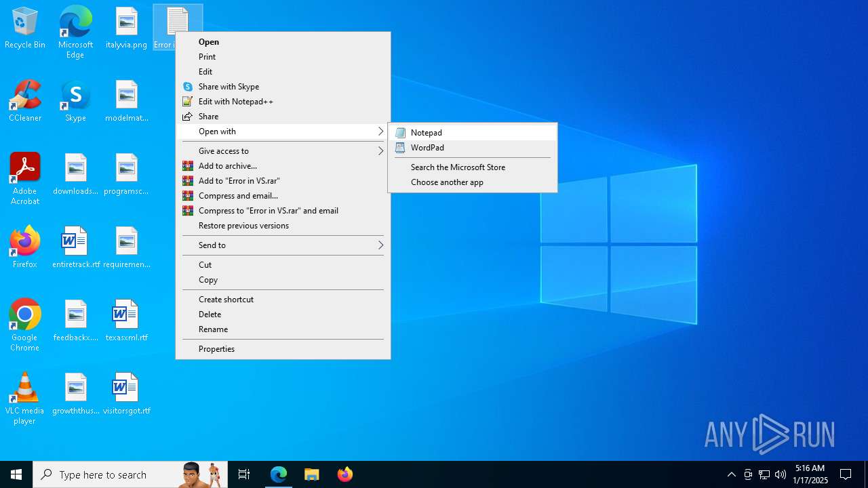Open Properties from the context menu
868x488 pixels.
[x=283, y=349]
